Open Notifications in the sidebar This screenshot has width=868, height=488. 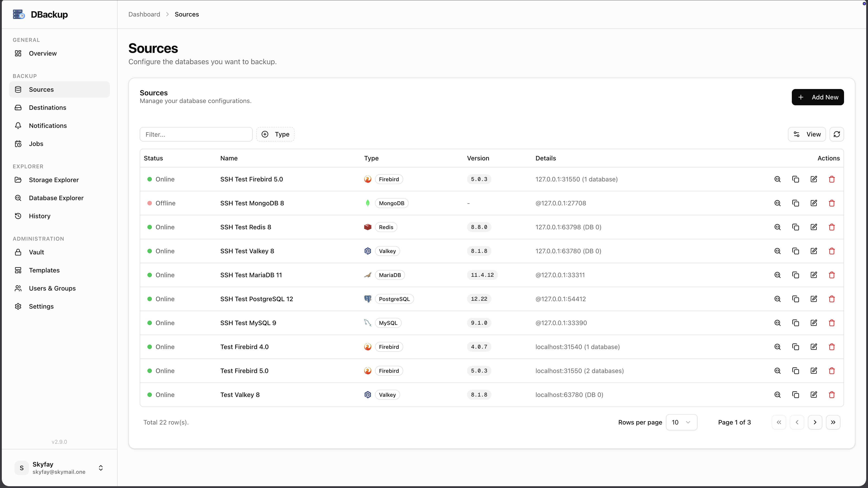coord(59,126)
